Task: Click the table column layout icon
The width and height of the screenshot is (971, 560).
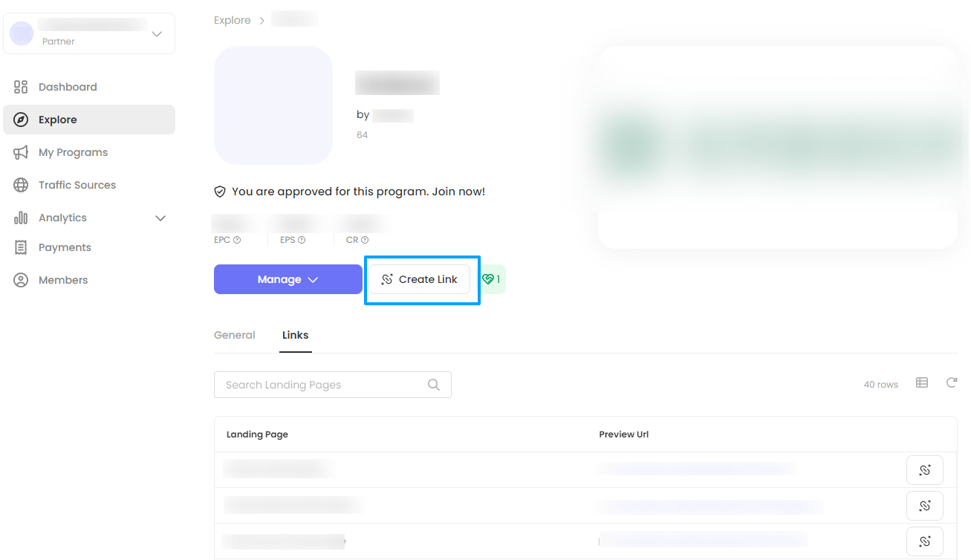Action: click(x=922, y=383)
